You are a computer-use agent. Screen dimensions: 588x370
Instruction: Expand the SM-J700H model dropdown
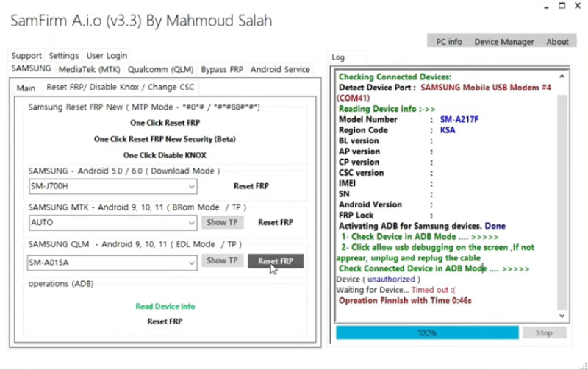190,187
